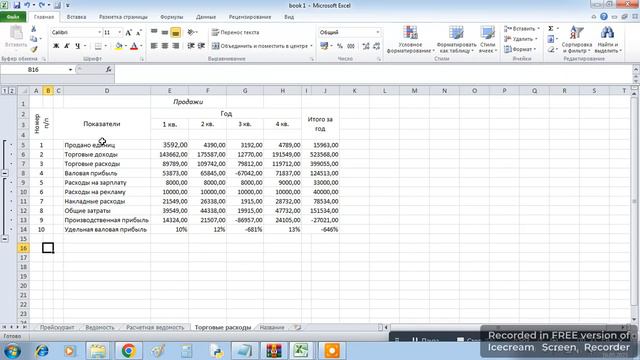Open the Общий number format dropdown

pyautogui.click(x=378, y=32)
